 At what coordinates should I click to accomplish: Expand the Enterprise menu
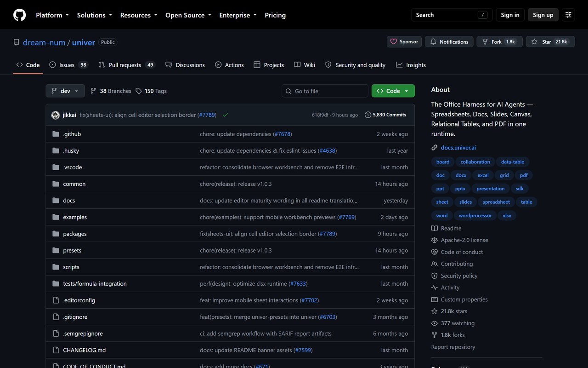(238, 15)
